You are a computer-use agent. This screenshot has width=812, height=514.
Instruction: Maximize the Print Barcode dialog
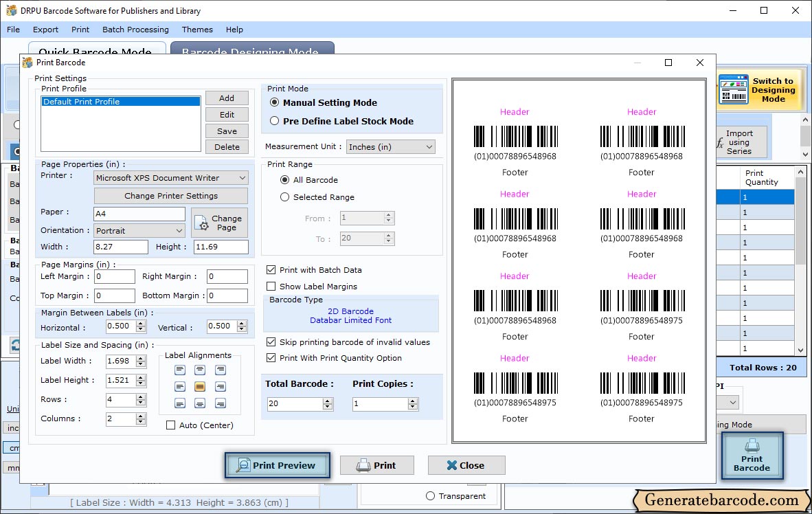pos(668,63)
